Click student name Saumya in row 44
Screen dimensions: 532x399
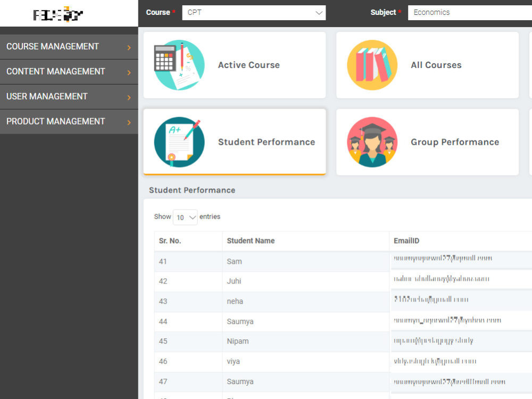[240, 322]
